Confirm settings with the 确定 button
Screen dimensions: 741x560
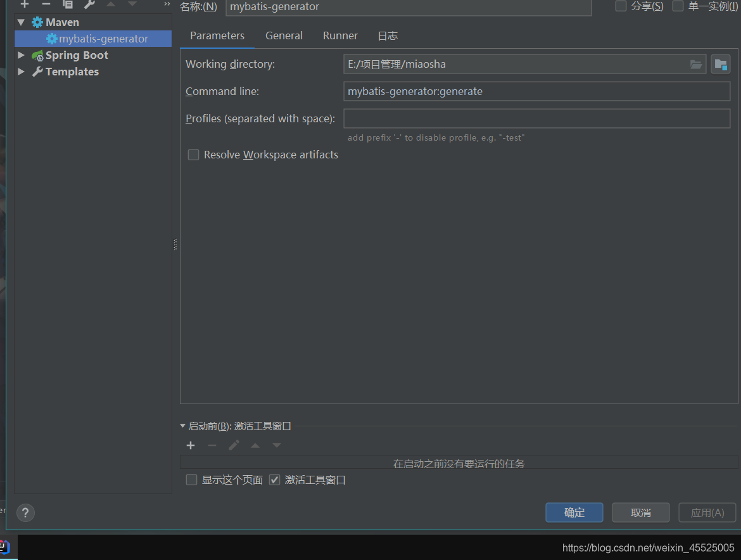point(574,512)
